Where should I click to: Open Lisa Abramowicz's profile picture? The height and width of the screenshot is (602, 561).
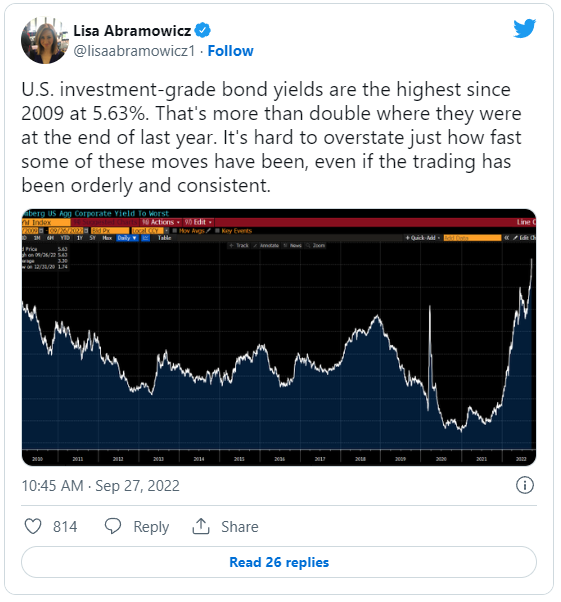tap(44, 40)
